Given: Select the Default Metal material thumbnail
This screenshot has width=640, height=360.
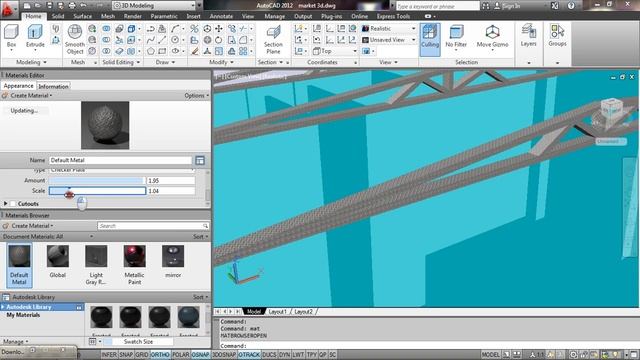Looking at the screenshot, I should point(19,264).
